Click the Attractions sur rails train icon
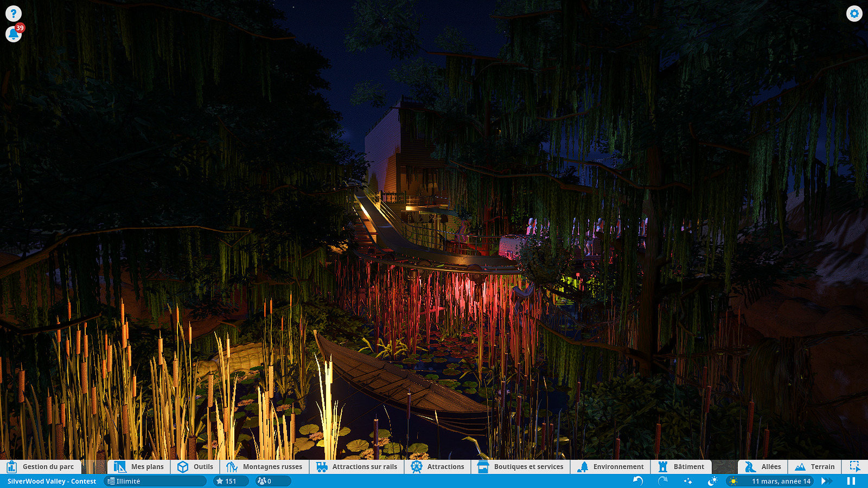 [x=322, y=467]
